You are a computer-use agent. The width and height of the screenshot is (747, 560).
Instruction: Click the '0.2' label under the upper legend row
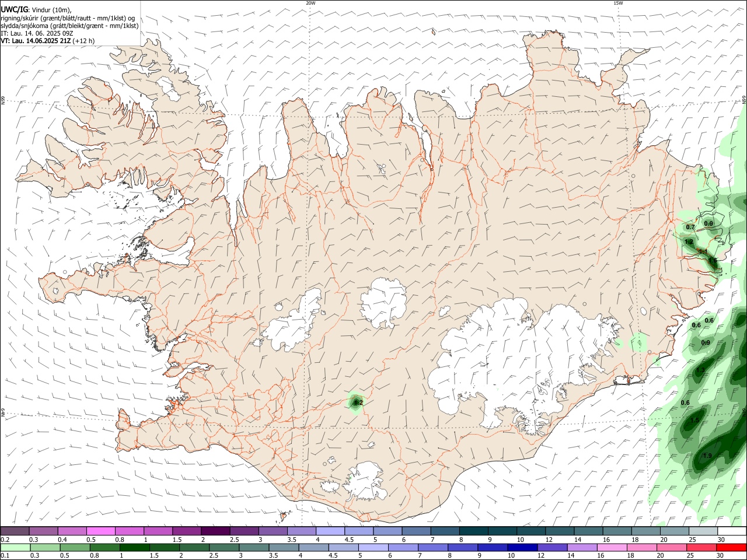point(5,540)
